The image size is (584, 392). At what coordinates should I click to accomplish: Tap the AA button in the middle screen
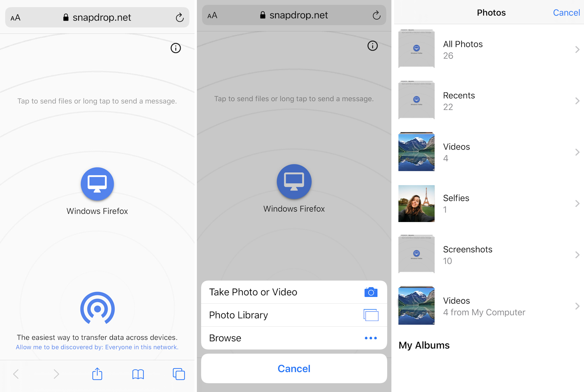212,16
